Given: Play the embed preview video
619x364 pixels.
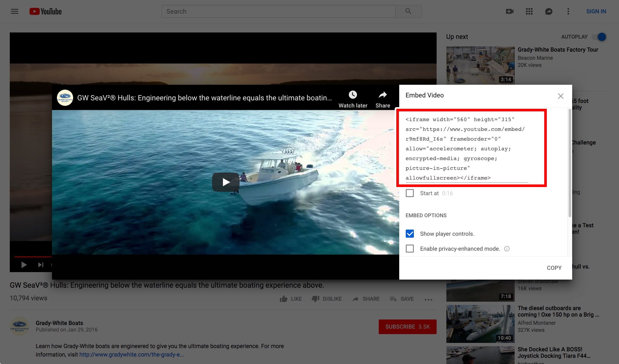Looking at the screenshot, I should [x=226, y=182].
